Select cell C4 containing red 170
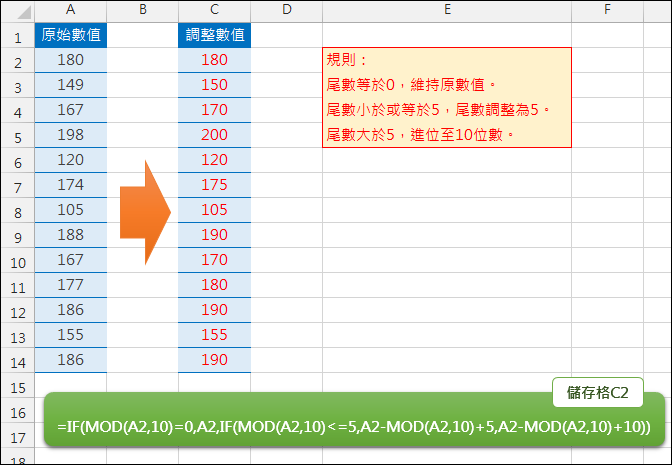Screen dimensions: 672x465 (214, 110)
